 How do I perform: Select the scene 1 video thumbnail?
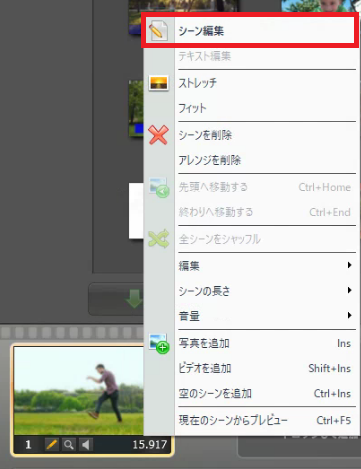(79, 391)
